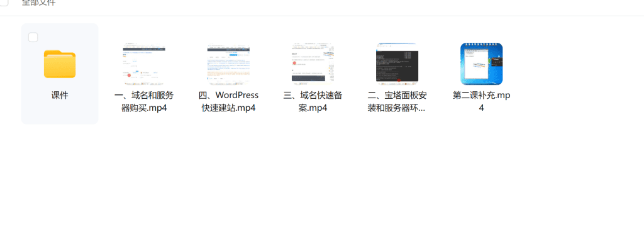
Task: Click file name 一、域名和服务器购买.mp4
Action: [144, 102]
